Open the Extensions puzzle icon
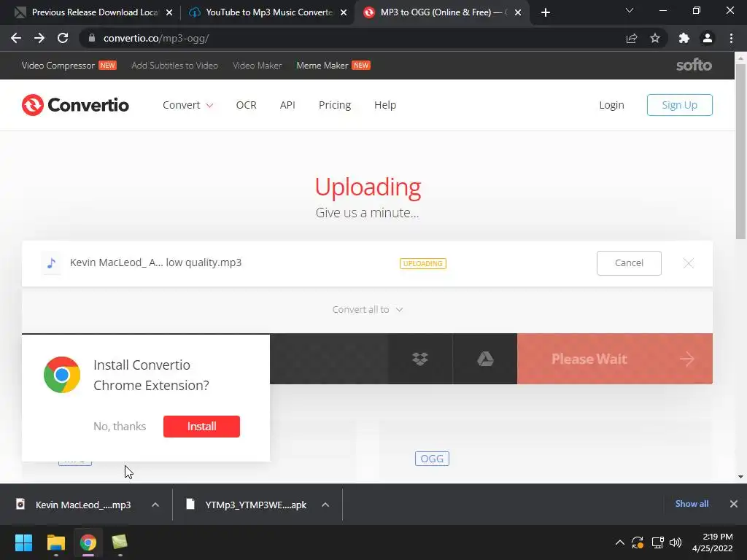The width and height of the screenshot is (747, 560). coord(684,38)
